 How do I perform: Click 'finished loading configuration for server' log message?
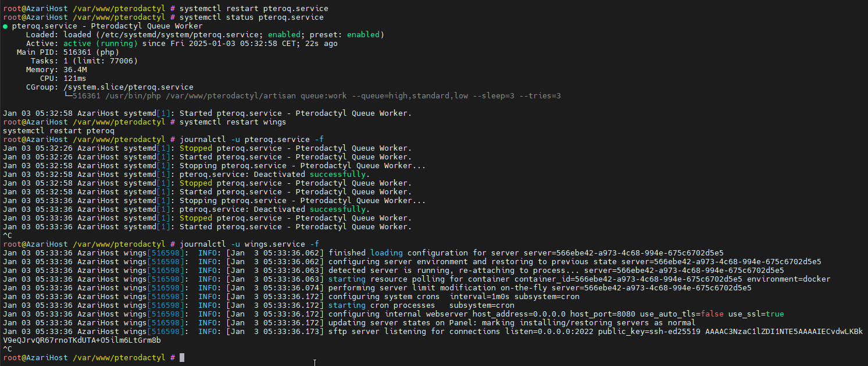tap(424, 253)
